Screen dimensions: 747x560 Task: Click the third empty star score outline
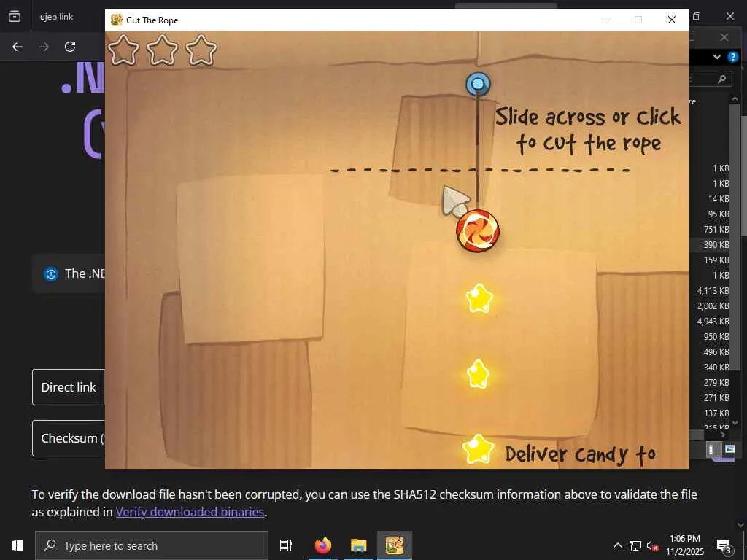pos(201,50)
